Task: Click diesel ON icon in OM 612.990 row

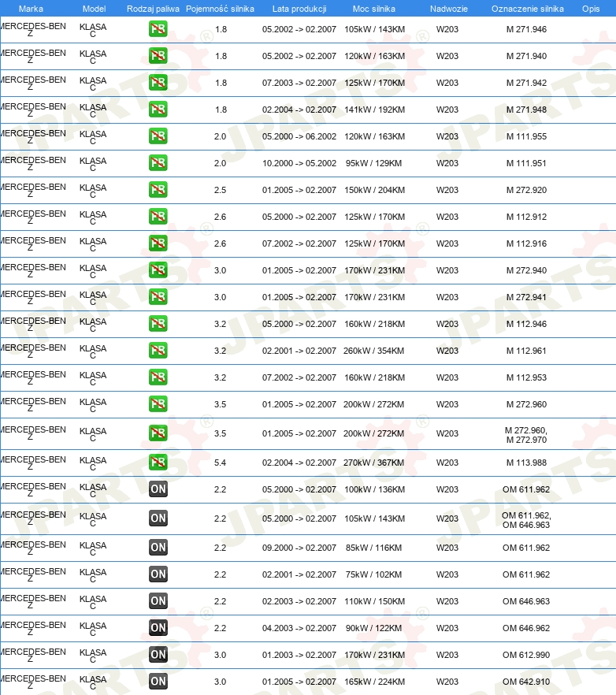Action: 158,655
